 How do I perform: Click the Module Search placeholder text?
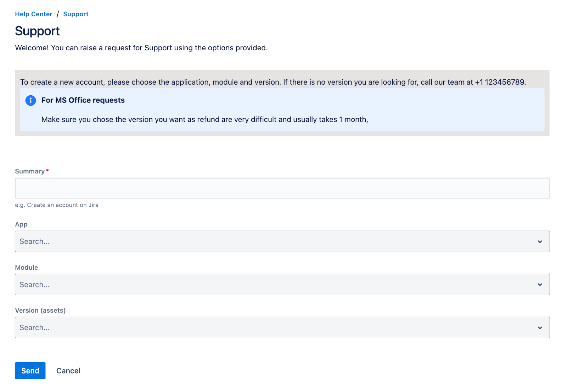coord(34,284)
